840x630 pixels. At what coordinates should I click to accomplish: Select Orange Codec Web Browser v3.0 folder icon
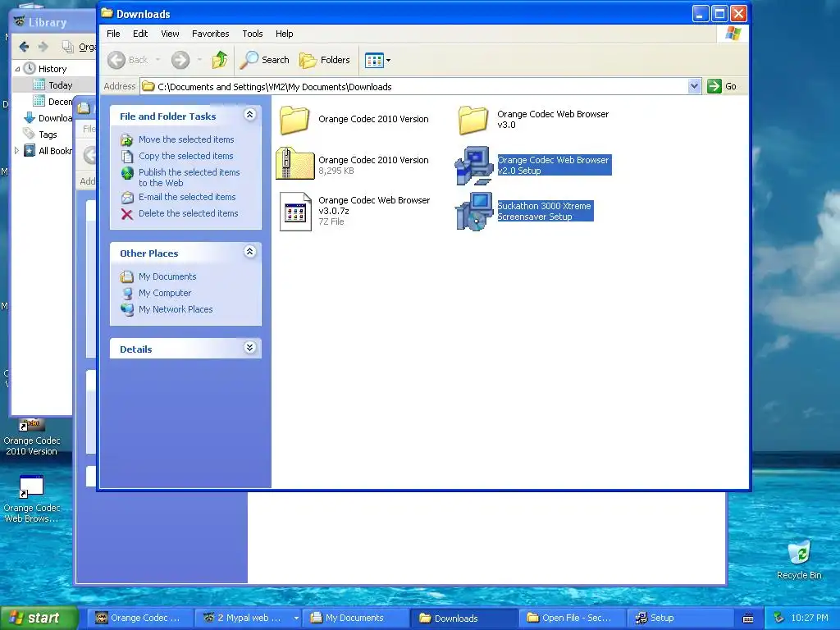(473, 120)
